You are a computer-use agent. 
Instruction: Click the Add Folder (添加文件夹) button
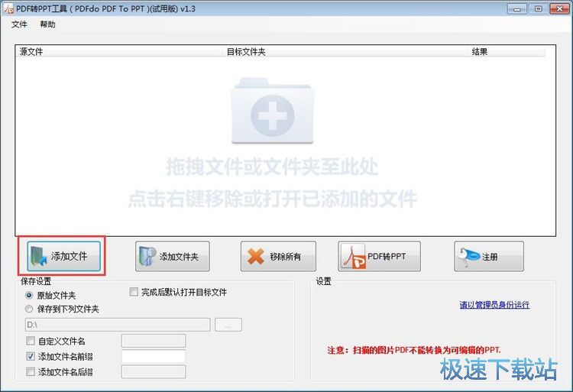(173, 256)
